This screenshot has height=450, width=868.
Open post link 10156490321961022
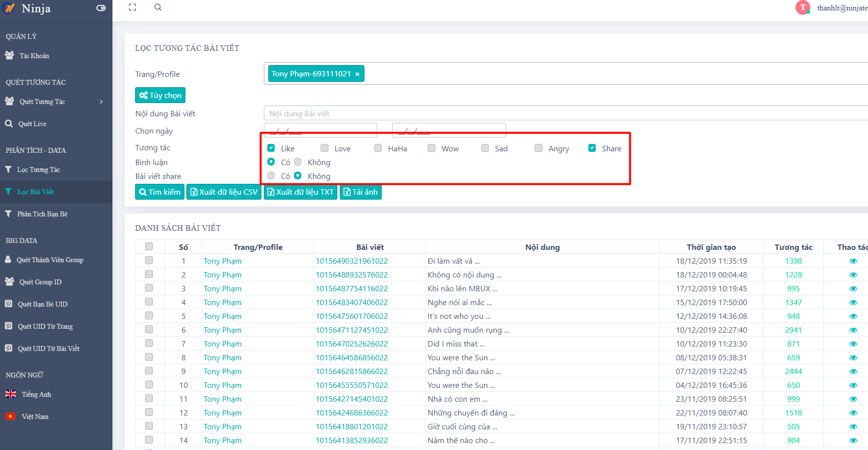coord(352,261)
